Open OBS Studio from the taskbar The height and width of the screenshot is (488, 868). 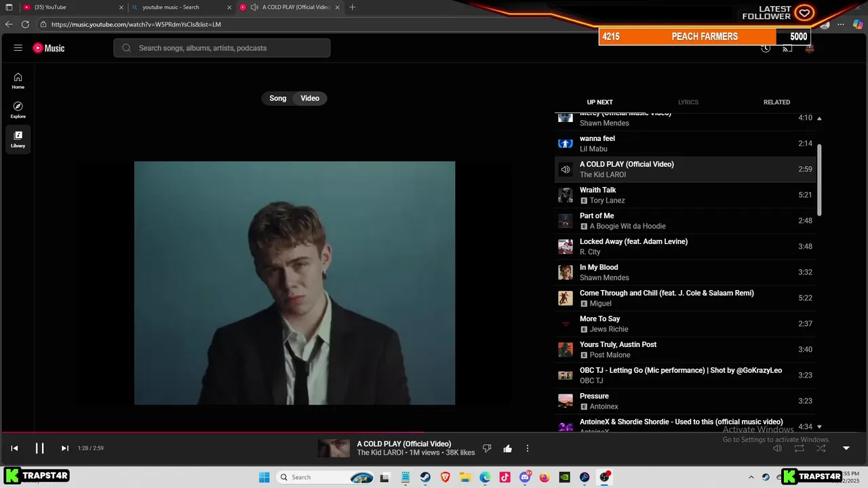(x=604, y=477)
